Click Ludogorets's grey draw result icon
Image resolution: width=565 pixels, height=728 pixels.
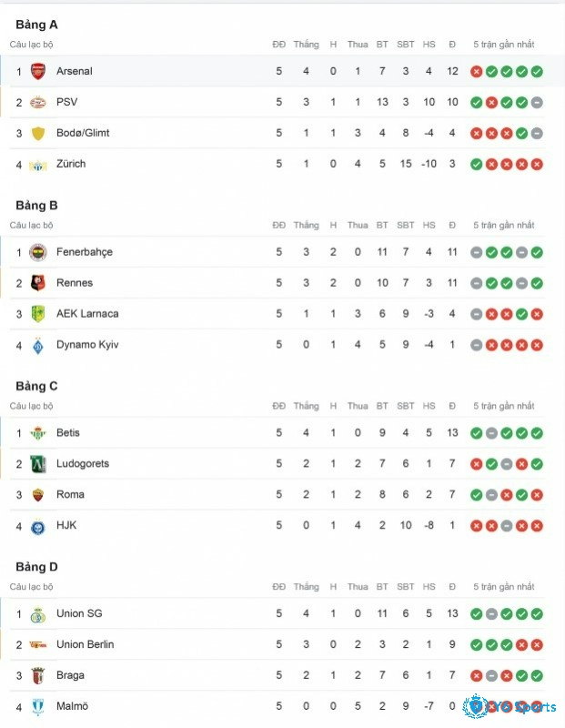point(507,464)
